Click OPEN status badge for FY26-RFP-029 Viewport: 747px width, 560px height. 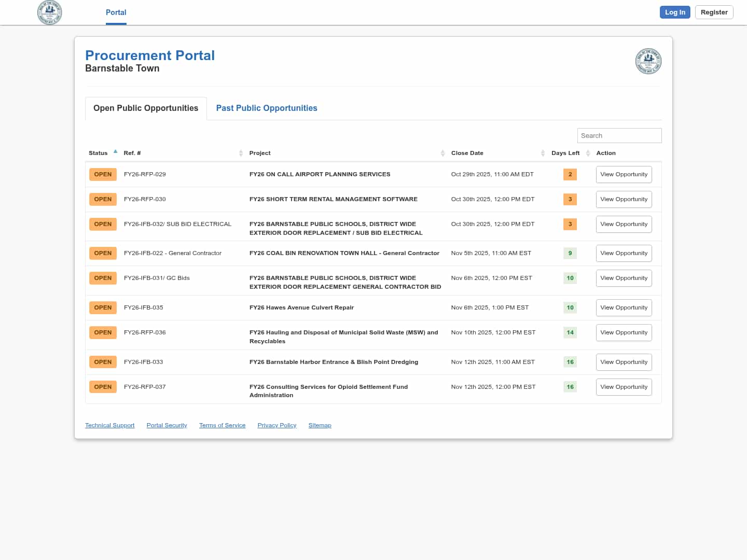pos(103,175)
